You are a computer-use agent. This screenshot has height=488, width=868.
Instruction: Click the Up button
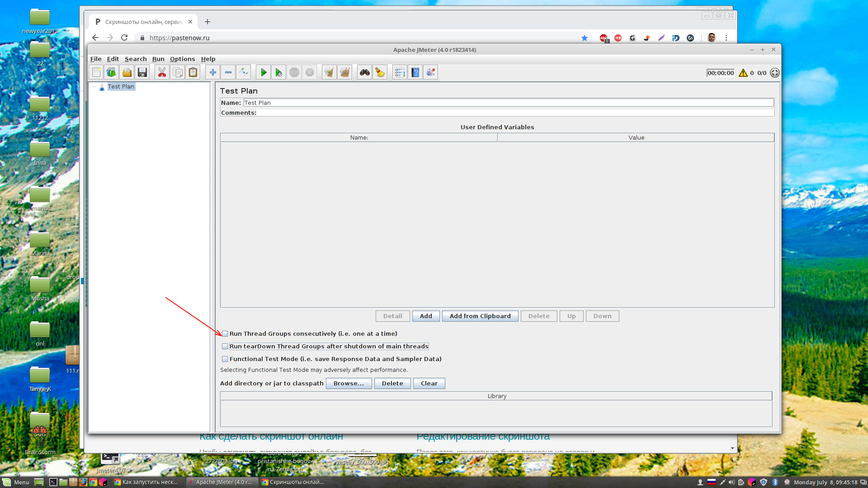click(x=571, y=316)
